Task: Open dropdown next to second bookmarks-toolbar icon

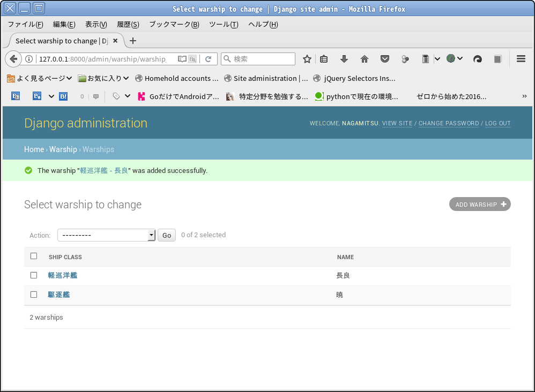Action: [x=51, y=96]
